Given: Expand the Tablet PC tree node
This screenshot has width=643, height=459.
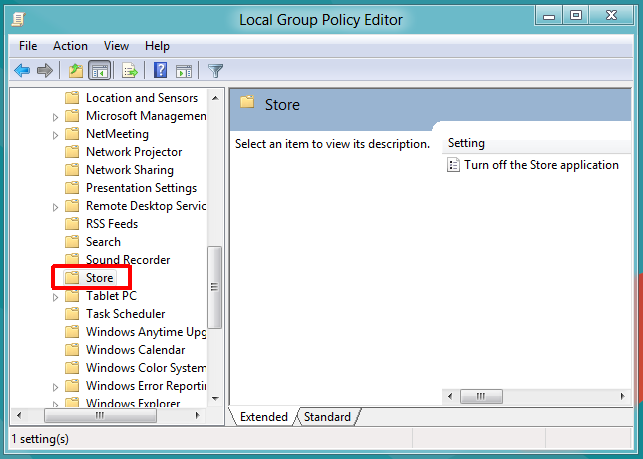Looking at the screenshot, I should tap(56, 296).
